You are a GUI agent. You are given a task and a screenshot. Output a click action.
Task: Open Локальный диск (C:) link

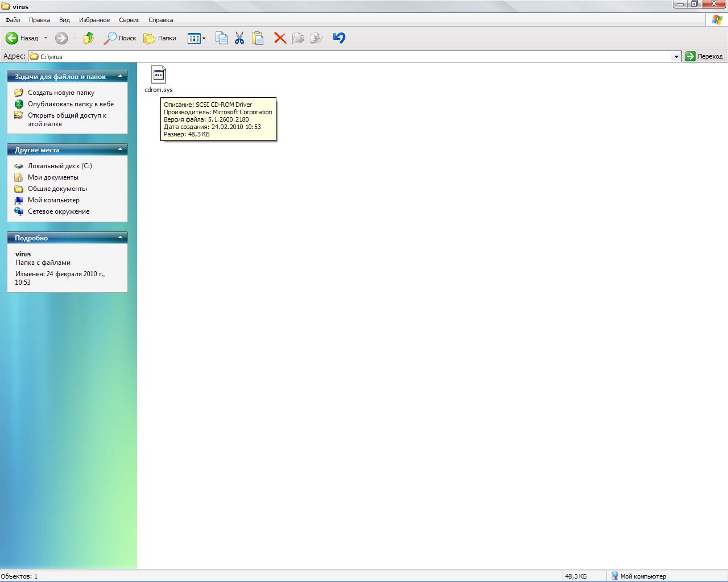60,166
